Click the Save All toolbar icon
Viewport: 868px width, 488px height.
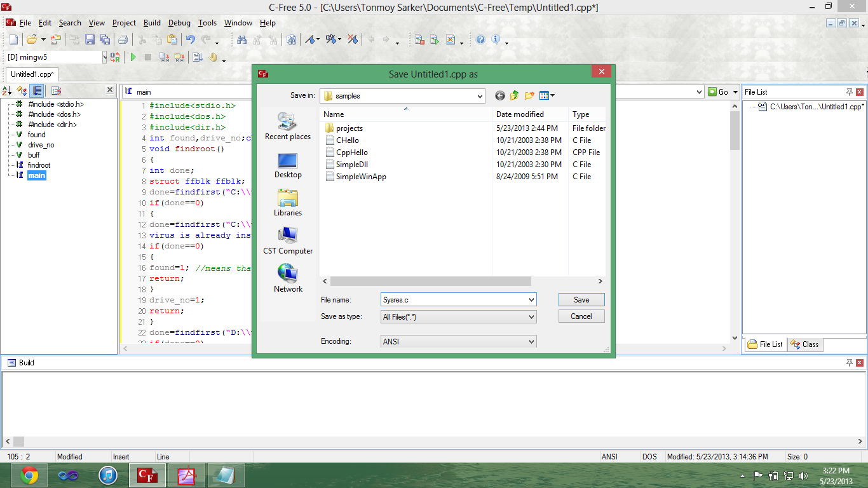pos(105,39)
